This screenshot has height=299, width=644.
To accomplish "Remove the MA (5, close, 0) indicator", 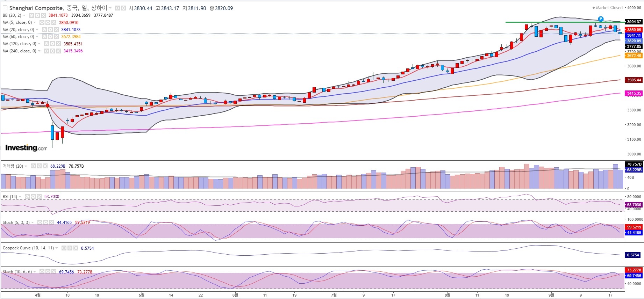I will [x=54, y=22].
